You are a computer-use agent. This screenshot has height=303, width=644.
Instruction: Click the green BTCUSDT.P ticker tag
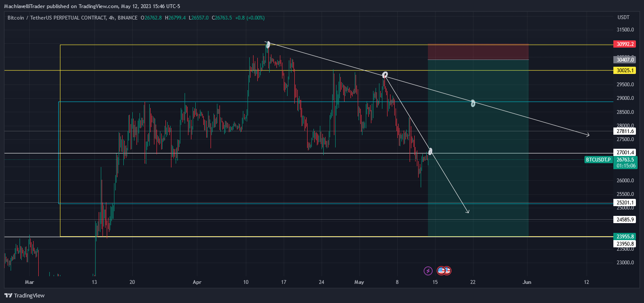tap(598, 160)
